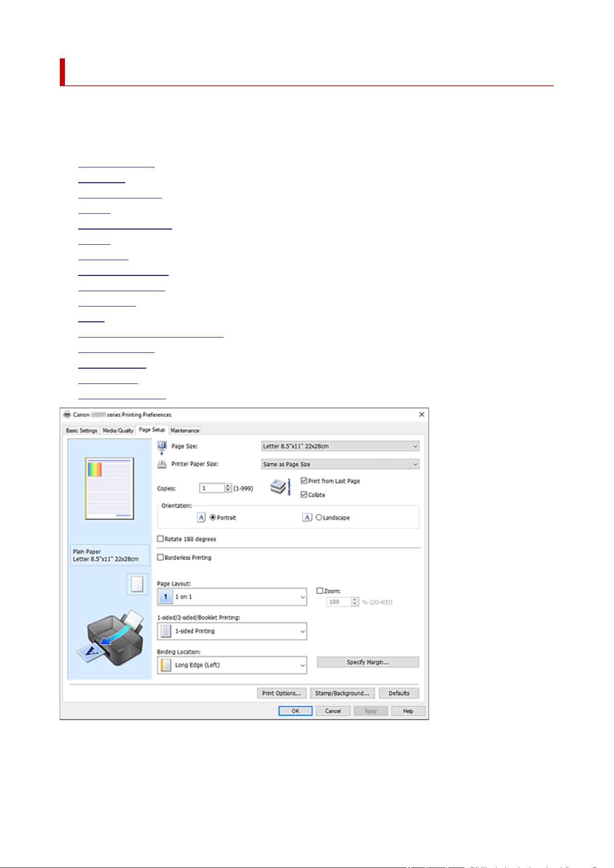Click the Landscape orientation A icon
This screenshot has width=614, height=868.
pos(307,517)
